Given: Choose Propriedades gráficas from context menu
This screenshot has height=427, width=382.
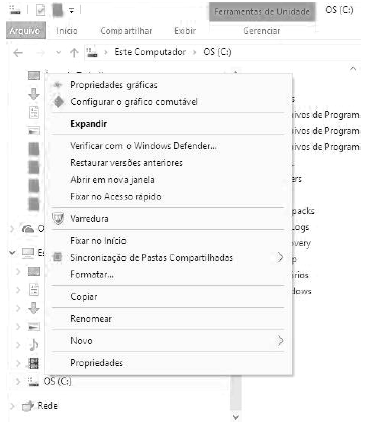Looking at the screenshot, I should [x=169, y=85].
